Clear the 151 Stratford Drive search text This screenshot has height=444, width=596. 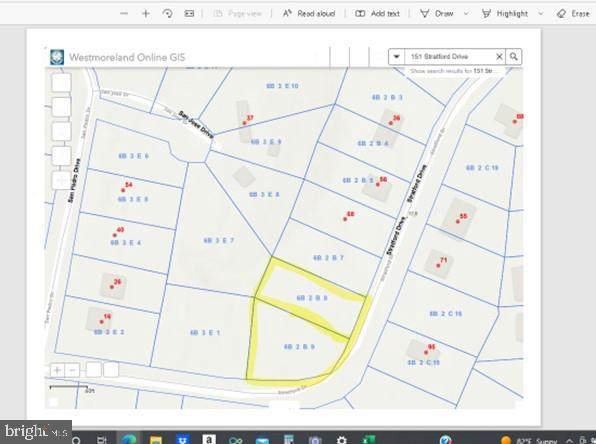499,57
